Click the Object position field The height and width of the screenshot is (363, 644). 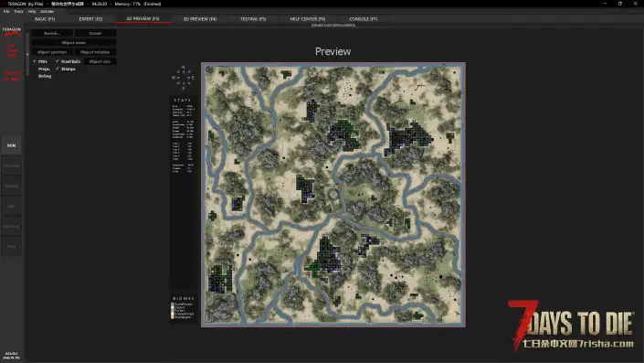pyautogui.click(x=52, y=52)
